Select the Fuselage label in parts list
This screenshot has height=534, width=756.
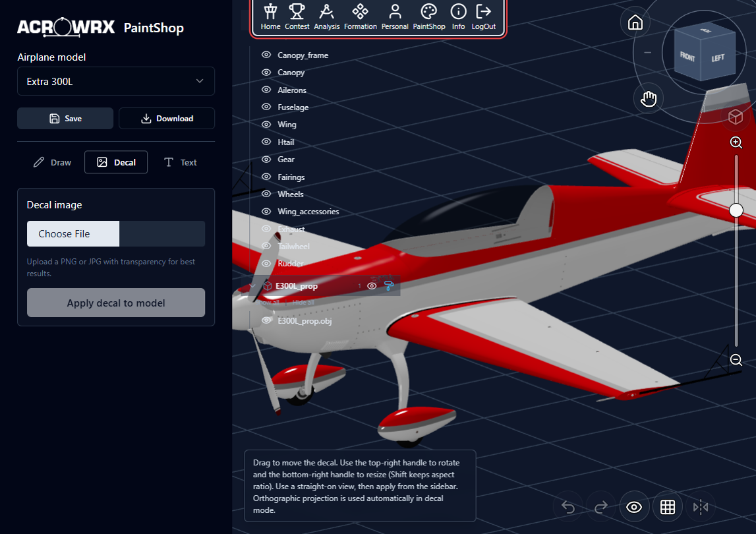(x=293, y=107)
